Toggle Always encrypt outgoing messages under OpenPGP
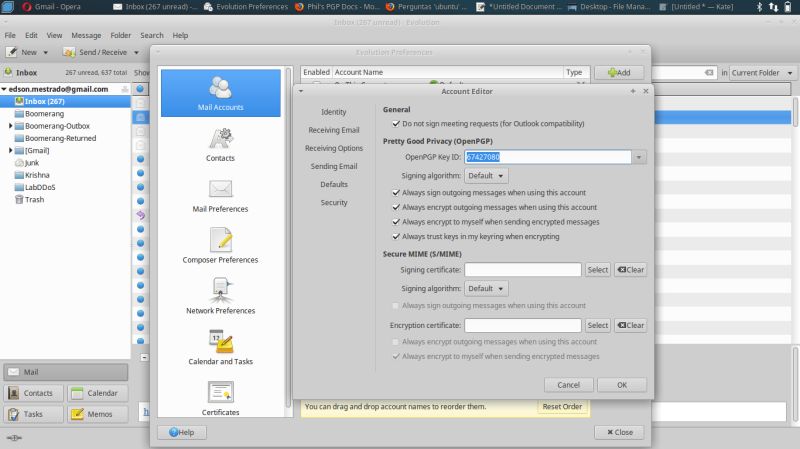This screenshot has width=800, height=449. [x=396, y=207]
